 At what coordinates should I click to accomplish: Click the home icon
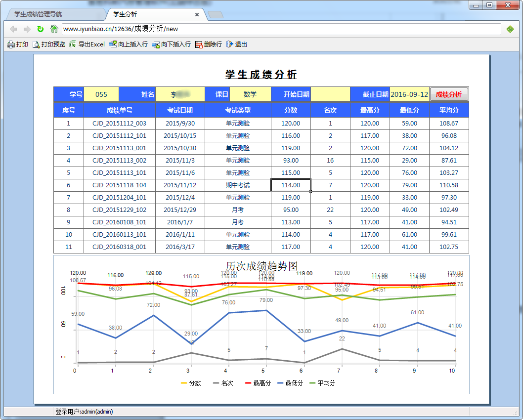point(54,29)
